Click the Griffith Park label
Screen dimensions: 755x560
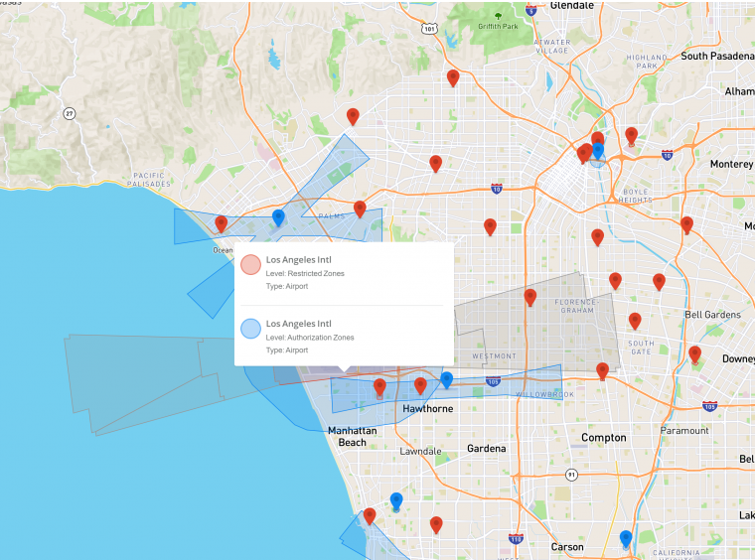coord(498,27)
